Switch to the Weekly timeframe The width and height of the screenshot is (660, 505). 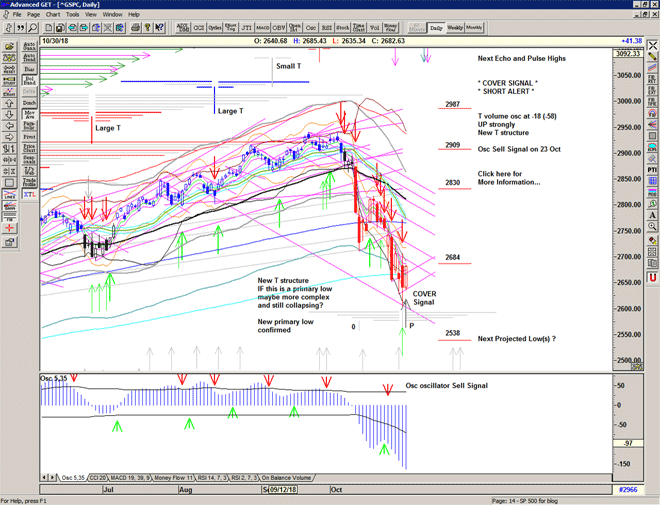(x=454, y=28)
